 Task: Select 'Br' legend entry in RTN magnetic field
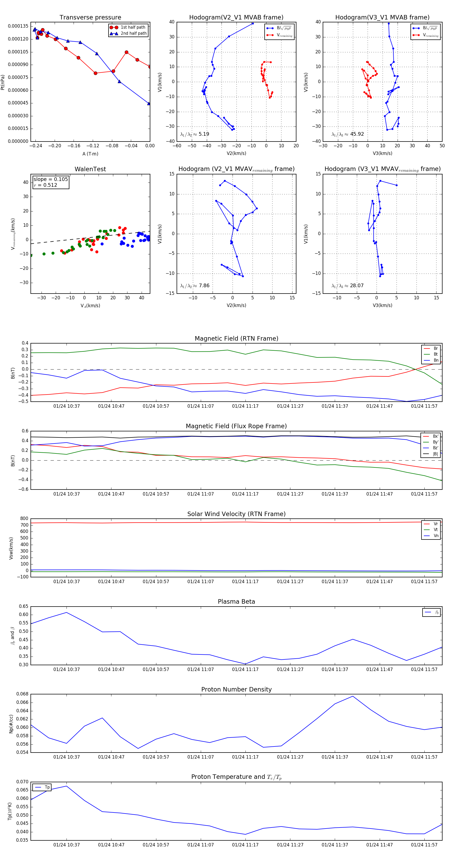point(431,349)
